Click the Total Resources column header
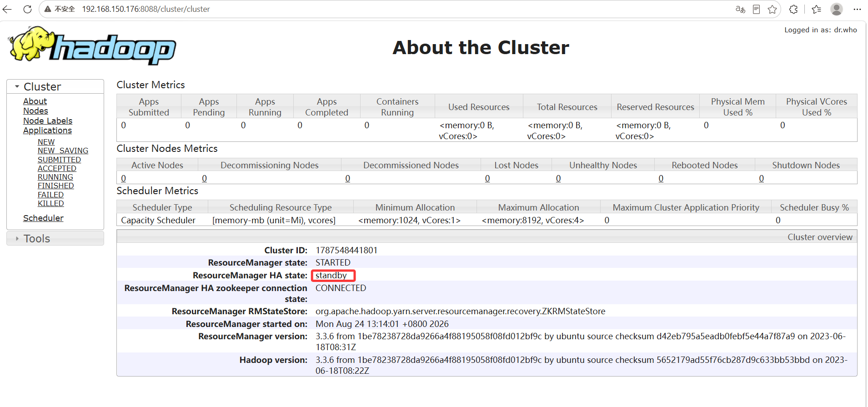Image resolution: width=868 pixels, height=407 pixels. (567, 107)
